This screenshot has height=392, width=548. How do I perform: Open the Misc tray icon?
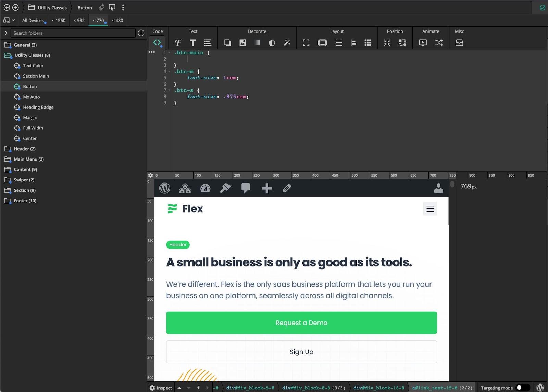click(459, 43)
